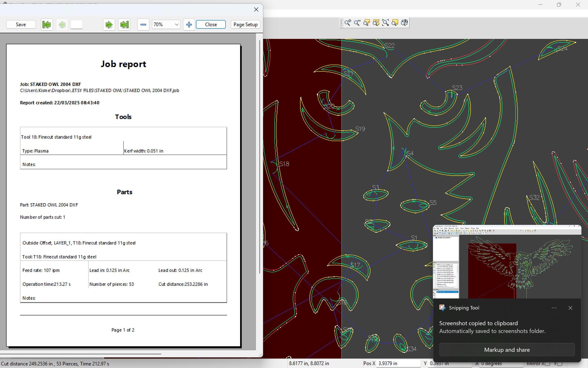Click the Zoom Out magnifier in main toolbar
588x368 pixels.
coord(357,23)
